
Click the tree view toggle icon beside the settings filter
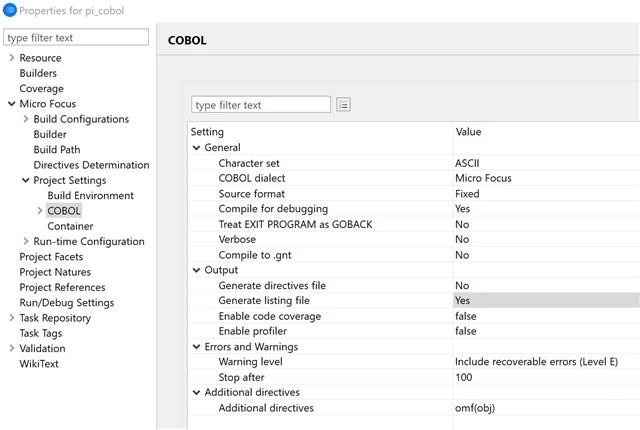(x=343, y=105)
